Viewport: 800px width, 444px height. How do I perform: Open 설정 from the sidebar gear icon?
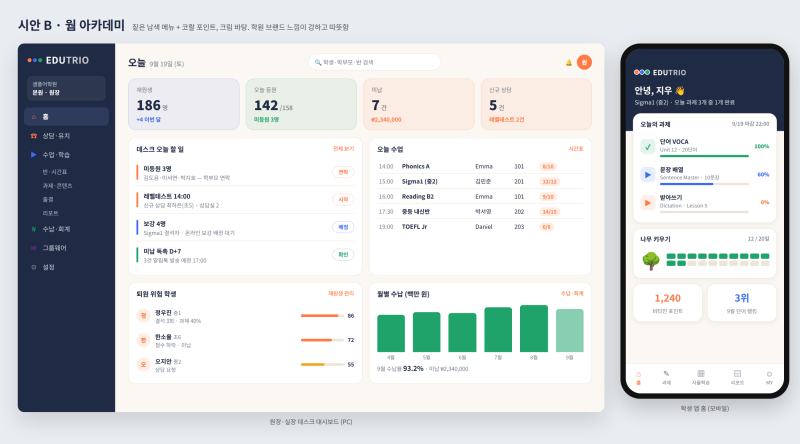[34, 267]
